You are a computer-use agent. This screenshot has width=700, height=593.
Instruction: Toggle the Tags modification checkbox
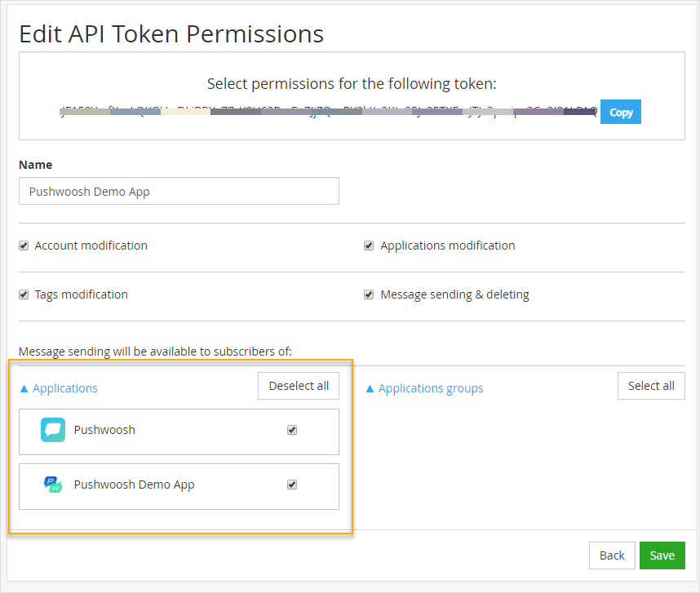click(24, 294)
